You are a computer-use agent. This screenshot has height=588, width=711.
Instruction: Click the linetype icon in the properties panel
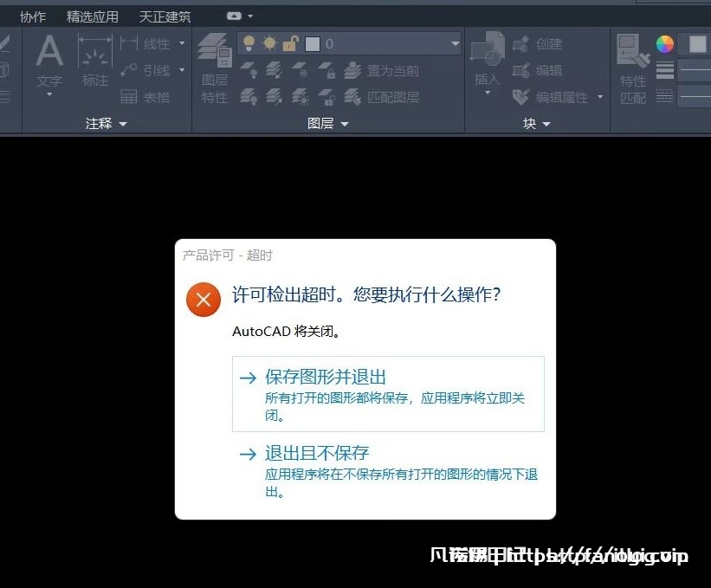tap(665, 95)
